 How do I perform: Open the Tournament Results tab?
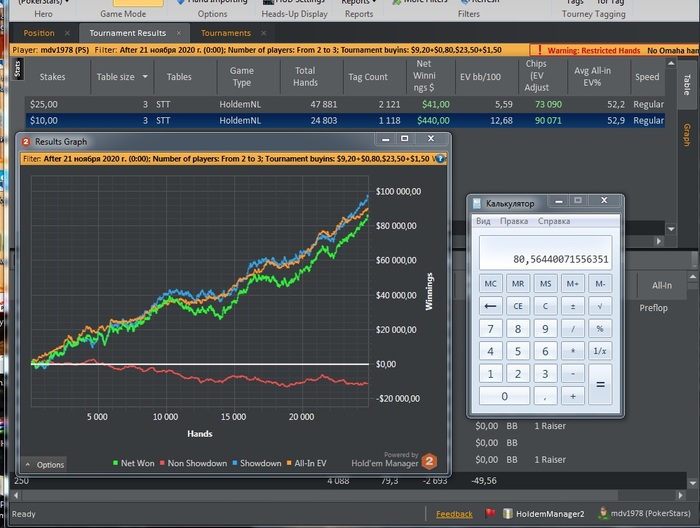pos(127,33)
